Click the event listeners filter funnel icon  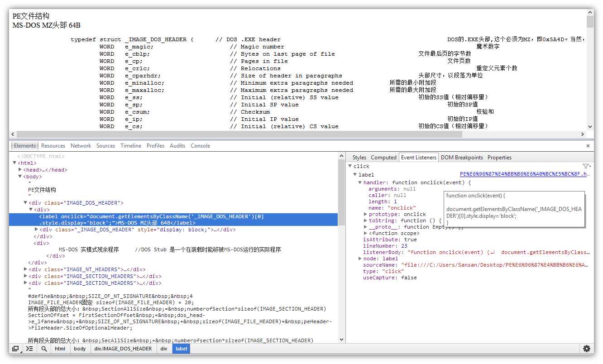[x=587, y=166]
